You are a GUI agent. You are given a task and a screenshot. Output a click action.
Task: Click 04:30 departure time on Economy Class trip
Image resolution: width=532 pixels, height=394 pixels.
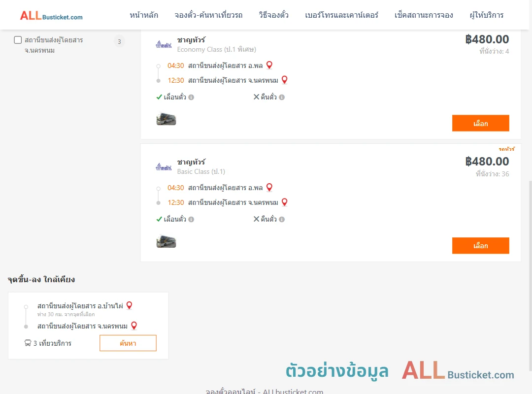pyautogui.click(x=176, y=66)
